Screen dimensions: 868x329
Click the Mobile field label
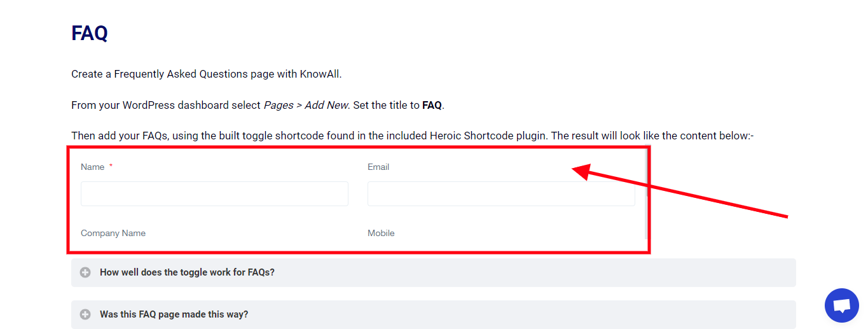pyautogui.click(x=381, y=233)
